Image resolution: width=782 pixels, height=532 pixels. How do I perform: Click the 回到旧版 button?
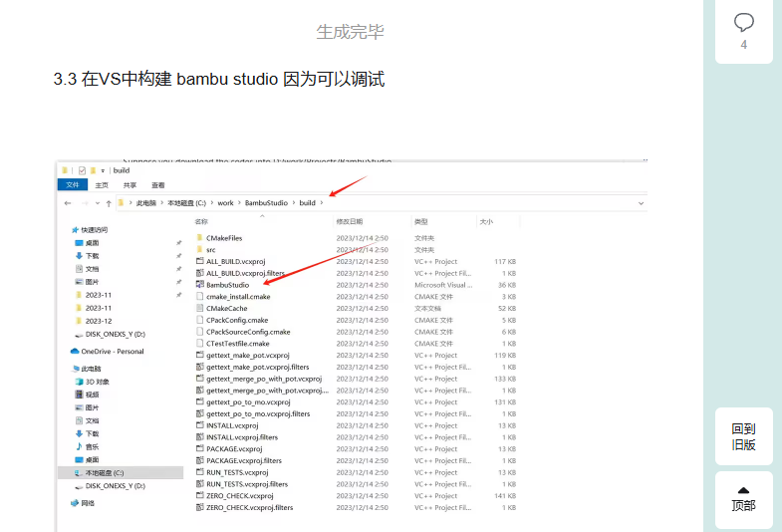[x=743, y=436]
